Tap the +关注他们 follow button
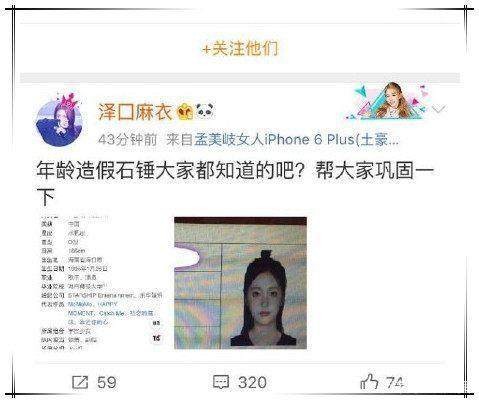Screen dimensions: 479x403 click(240, 49)
